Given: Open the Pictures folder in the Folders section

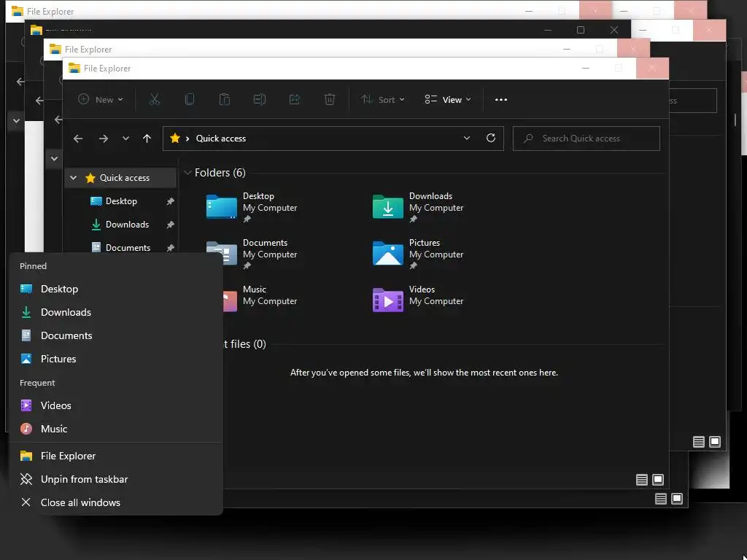Looking at the screenshot, I should coord(418,254).
